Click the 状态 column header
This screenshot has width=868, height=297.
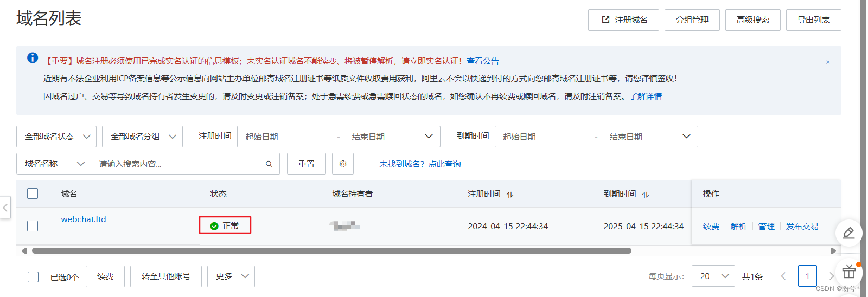219,194
